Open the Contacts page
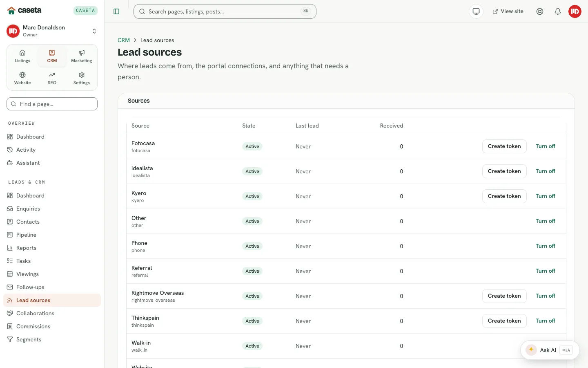This screenshot has height=368, width=588. pyautogui.click(x=52, y=222)
